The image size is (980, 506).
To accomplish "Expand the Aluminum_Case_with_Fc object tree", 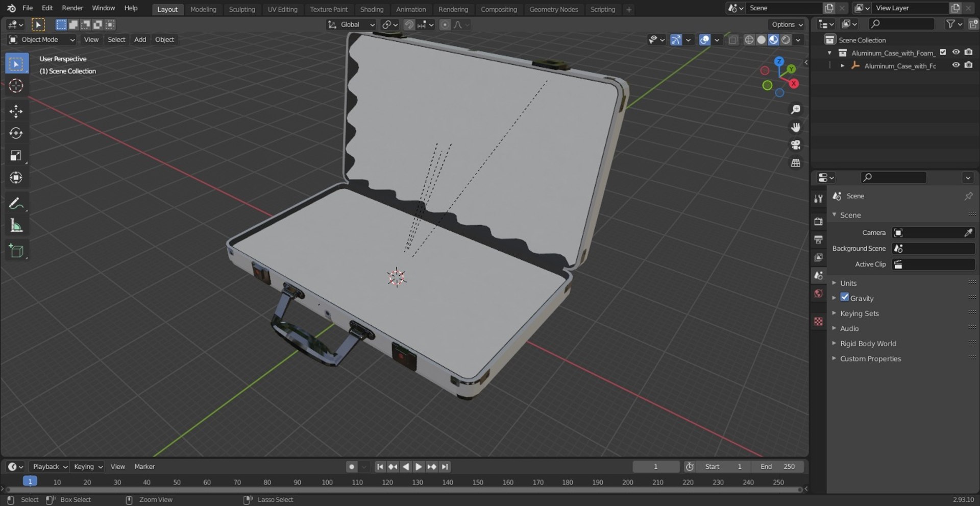I will [x=842, y=66].
